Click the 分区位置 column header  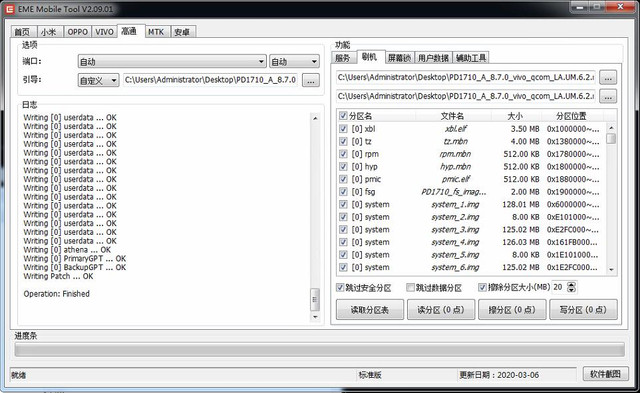[x=571, y=116]
